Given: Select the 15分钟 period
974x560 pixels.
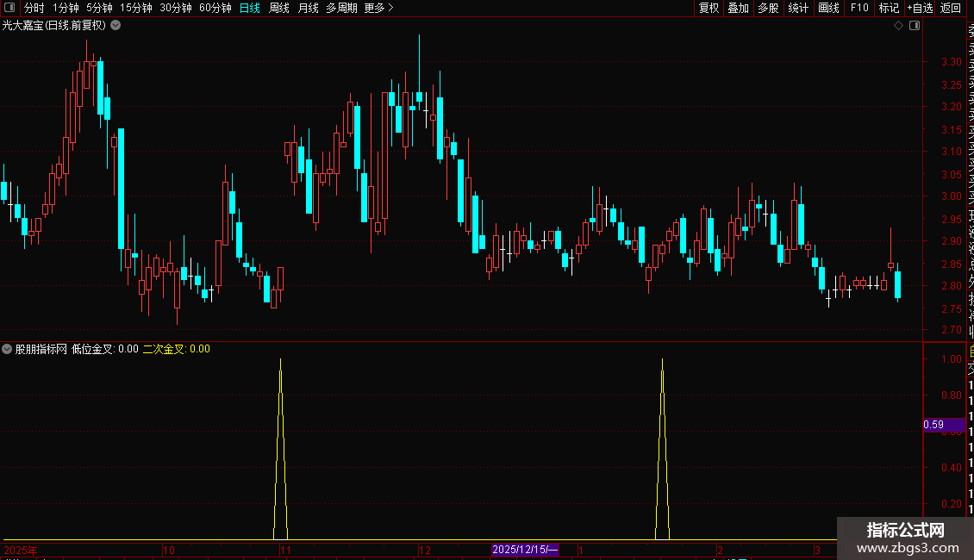Looking at the screenshot, I should pos(136,8).
